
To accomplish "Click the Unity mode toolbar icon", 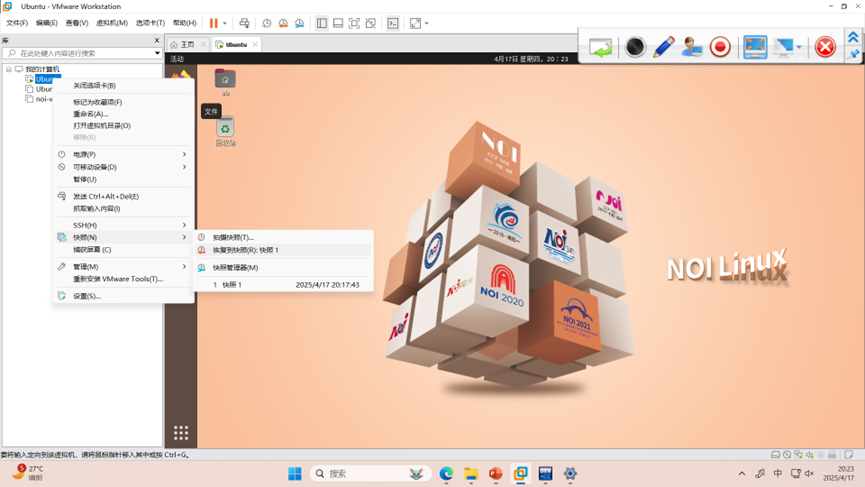I will 371,23.
